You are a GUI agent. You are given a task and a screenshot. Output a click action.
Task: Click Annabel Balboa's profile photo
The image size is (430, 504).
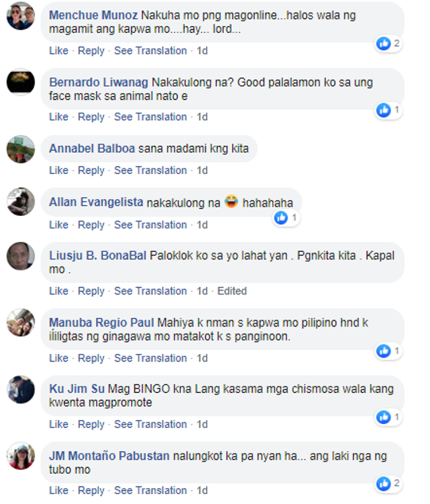pos(21,149)
